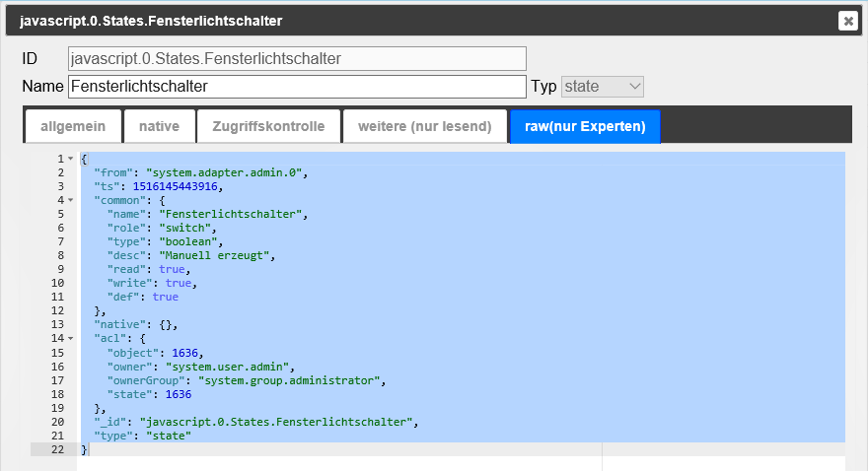Select the raw(nur Experten) tab
The height and width of the screenshot is (471, 868).
(x=585, y=126)
